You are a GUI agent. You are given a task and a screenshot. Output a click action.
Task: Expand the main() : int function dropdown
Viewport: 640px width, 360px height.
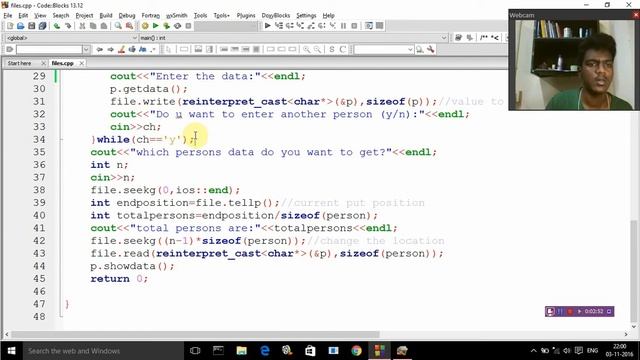tap(444, 38)
